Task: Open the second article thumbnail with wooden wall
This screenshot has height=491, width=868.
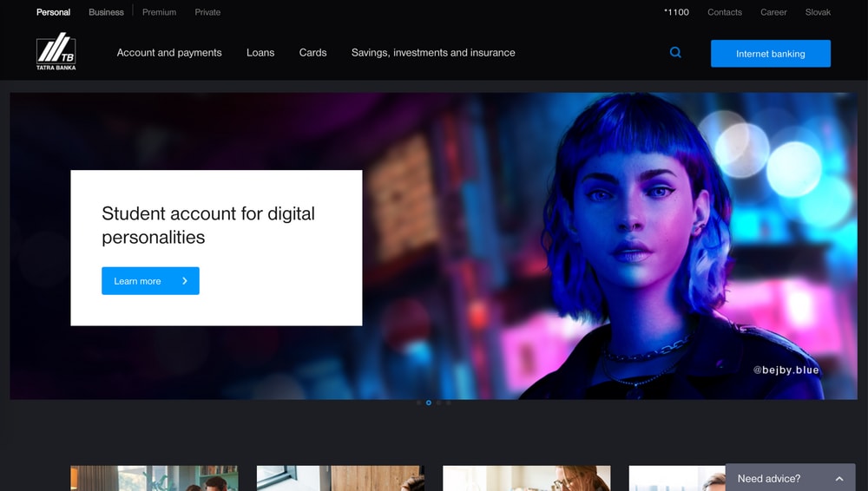Action: (340, 478)
